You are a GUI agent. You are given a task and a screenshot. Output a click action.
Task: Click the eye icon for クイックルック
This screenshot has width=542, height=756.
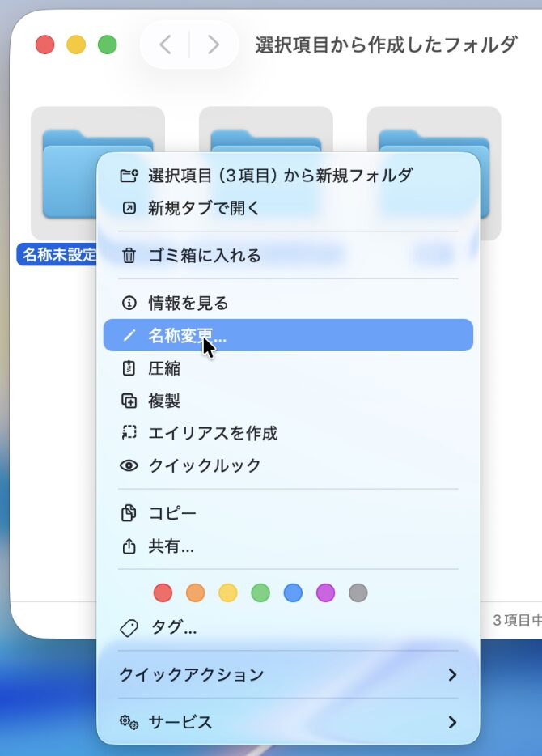coord(129,465)
